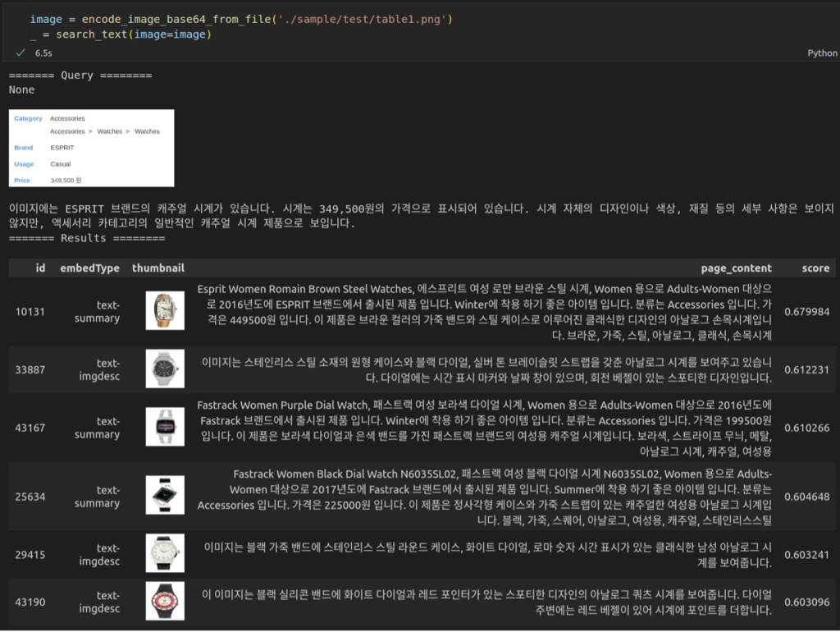Click the 6.5s execution time
The height and width of the screenshot is (632, 840).
pos(43,53)
